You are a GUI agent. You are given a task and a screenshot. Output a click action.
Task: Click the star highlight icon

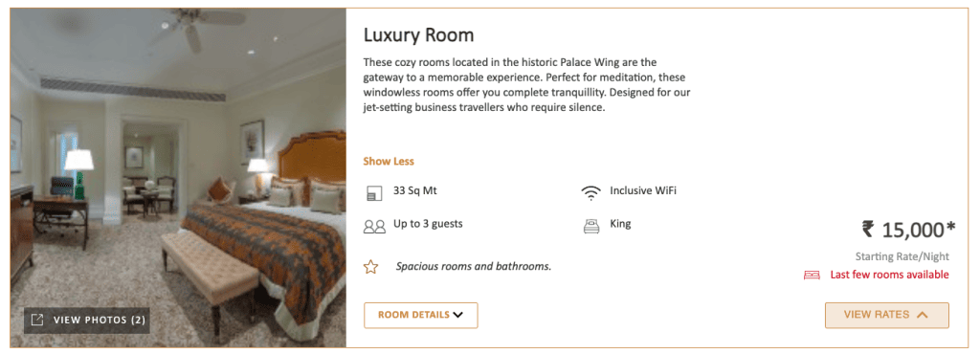371,267
